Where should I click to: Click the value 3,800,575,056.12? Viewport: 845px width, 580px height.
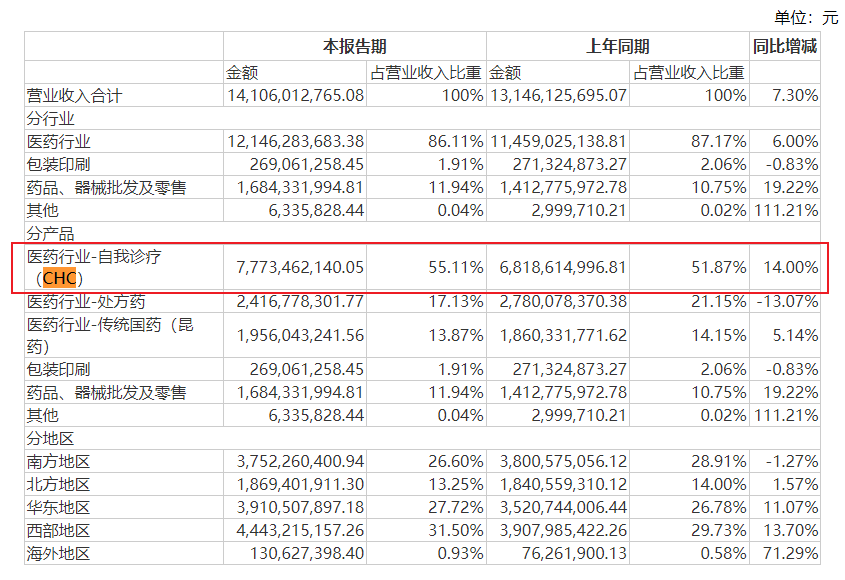[x=563, y=461]
